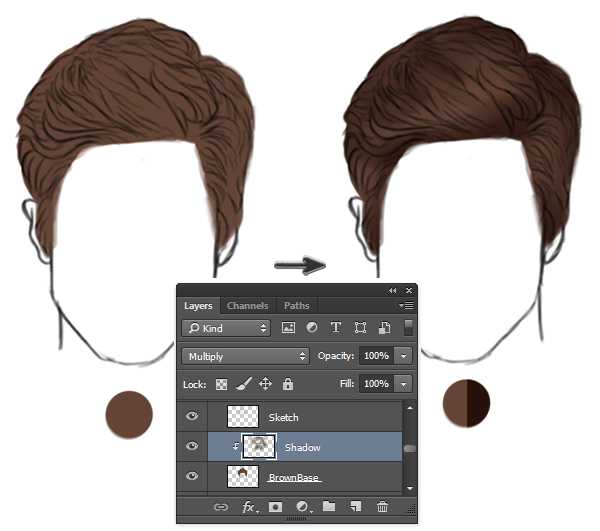Viewport: 600px width, 531px height.
Task: Open the fx layer style menu
Action: (249, 507)
